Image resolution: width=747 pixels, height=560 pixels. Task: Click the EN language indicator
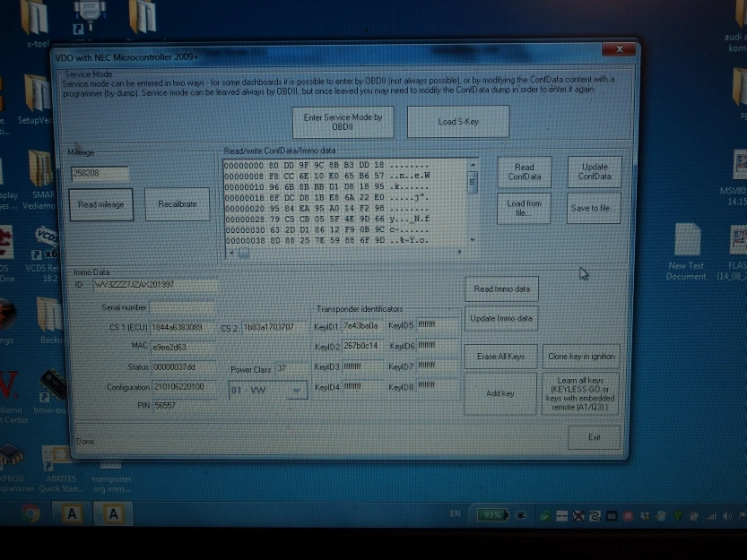click(455, 513)
